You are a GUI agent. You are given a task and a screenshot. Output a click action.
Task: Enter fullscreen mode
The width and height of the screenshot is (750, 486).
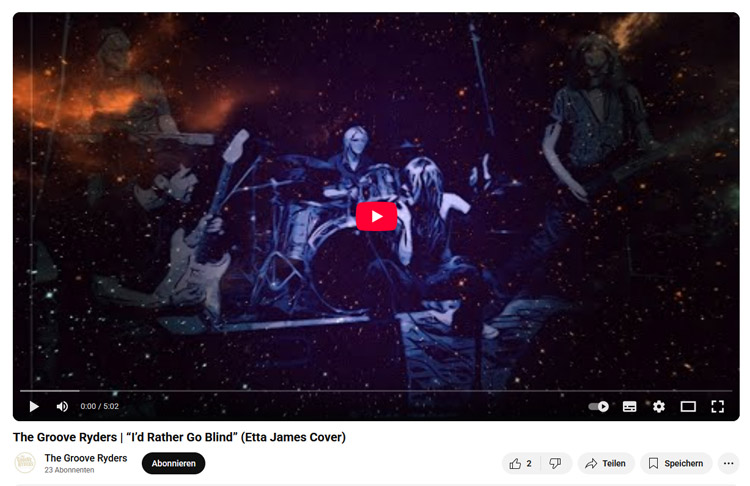(717, 407)
